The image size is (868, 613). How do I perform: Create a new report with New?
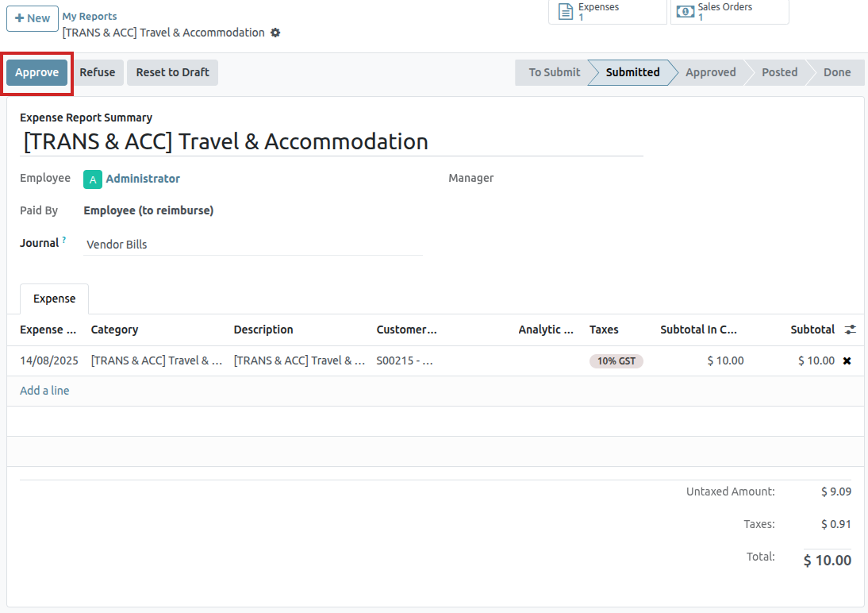click(x=32, y=18)
